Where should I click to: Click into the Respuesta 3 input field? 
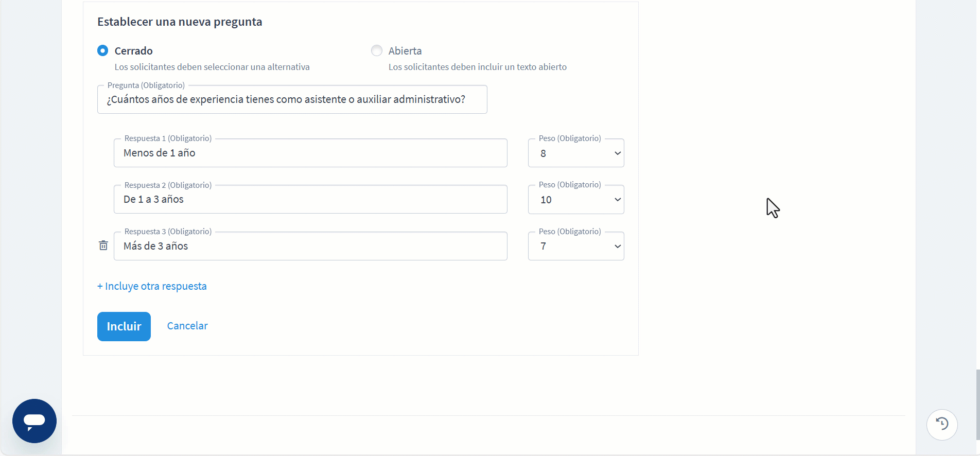pyautogui.click(x=310, y=246)
